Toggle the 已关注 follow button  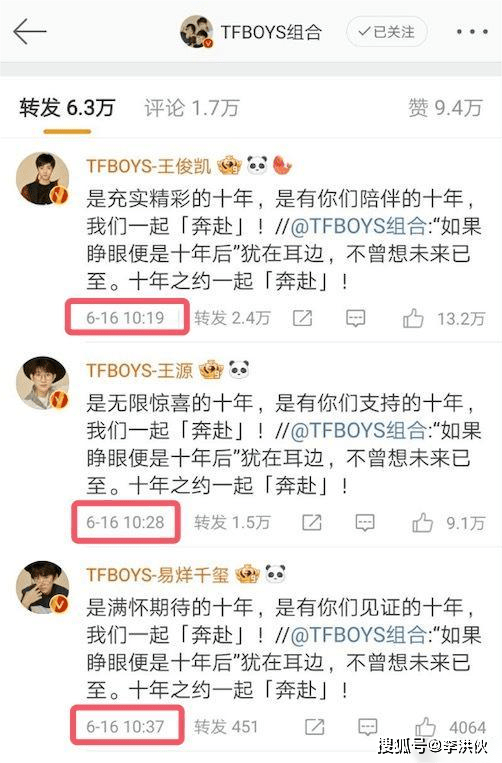(387, 32)
